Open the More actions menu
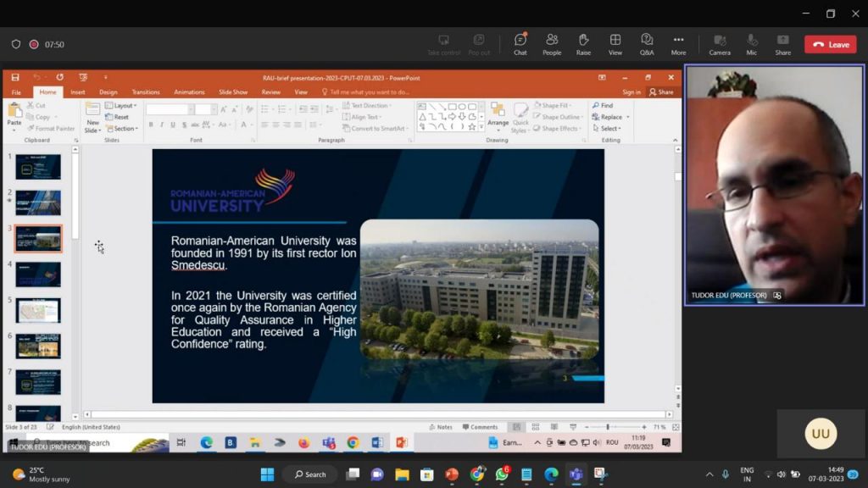This screenshot has width=868, height=488. coord(678,44)
